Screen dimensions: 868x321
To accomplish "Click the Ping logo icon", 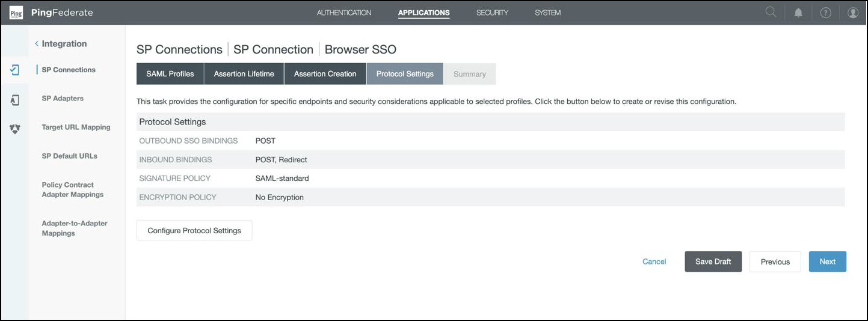I will point(16,13).
